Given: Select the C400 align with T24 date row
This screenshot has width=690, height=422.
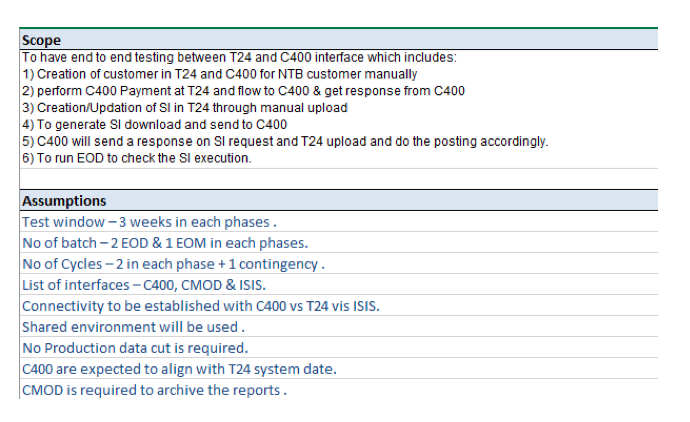Looking at the screenshot, I should (339, 369).
